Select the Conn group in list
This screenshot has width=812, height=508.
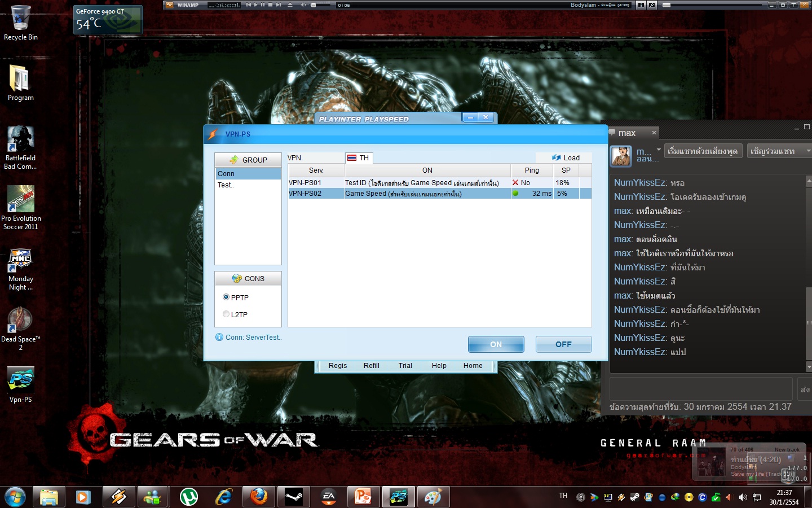tap(248, 174)
